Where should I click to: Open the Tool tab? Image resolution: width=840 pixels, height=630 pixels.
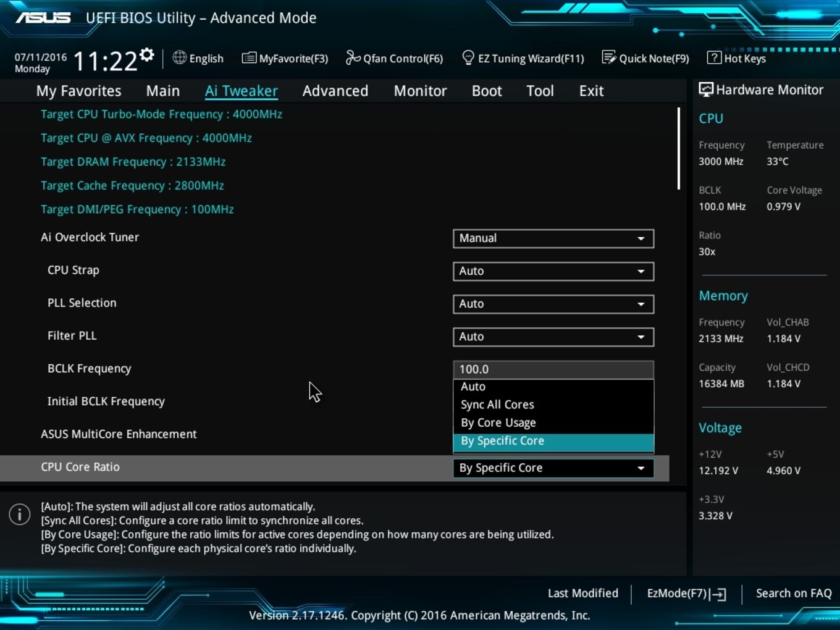click(540, 91)
